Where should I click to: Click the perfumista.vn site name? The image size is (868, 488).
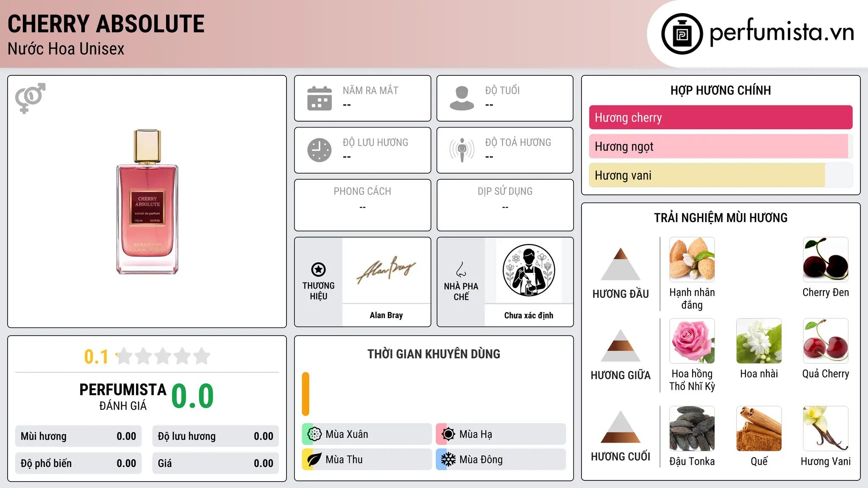pos(782,33)
